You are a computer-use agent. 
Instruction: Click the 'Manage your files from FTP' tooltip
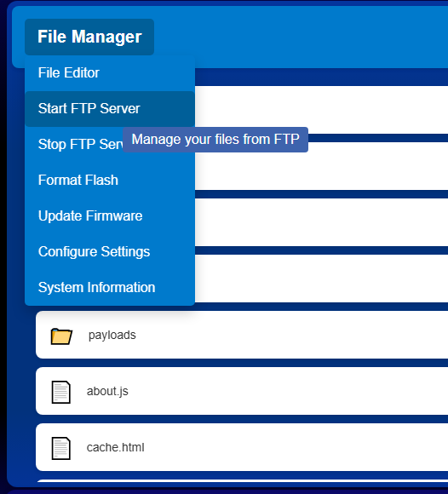tap(215, 140)
